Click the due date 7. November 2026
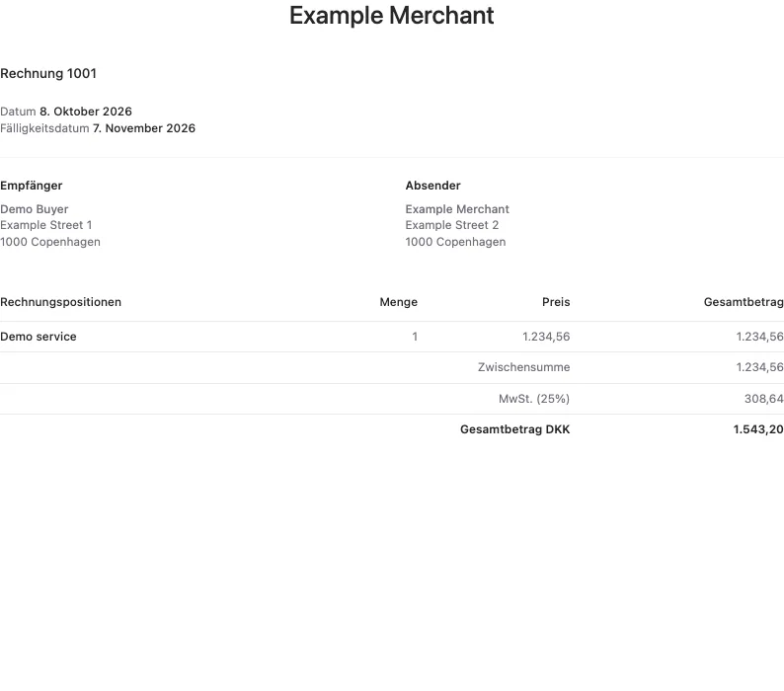The height and width of the screenshot is (691, 784). pos(144,128)
